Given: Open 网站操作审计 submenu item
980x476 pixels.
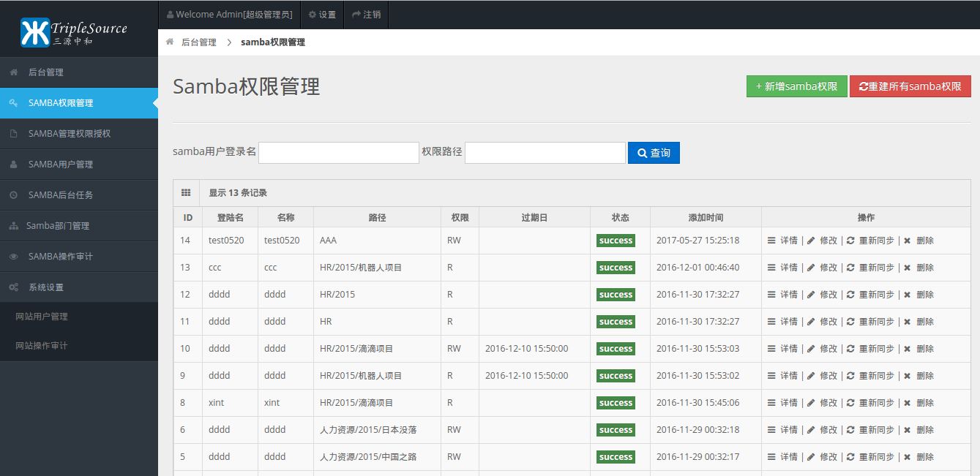Looking at the screenshot, I should coord(79,345).
